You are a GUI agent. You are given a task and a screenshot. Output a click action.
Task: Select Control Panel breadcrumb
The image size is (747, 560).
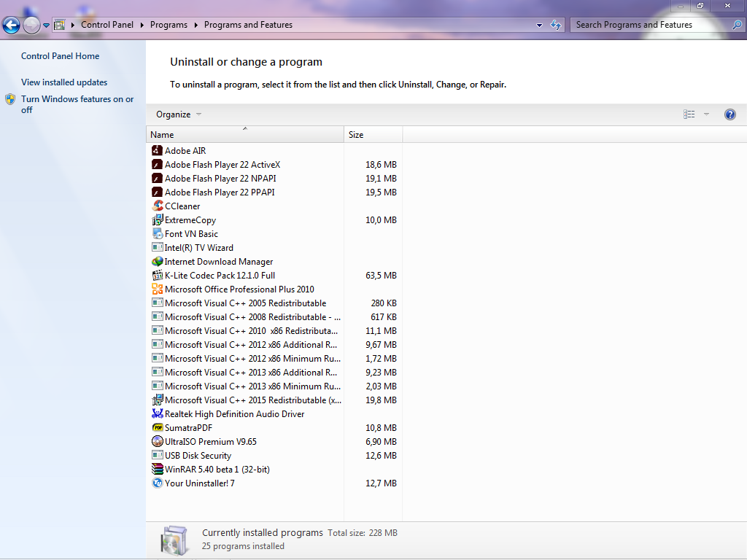pos(107,25)
